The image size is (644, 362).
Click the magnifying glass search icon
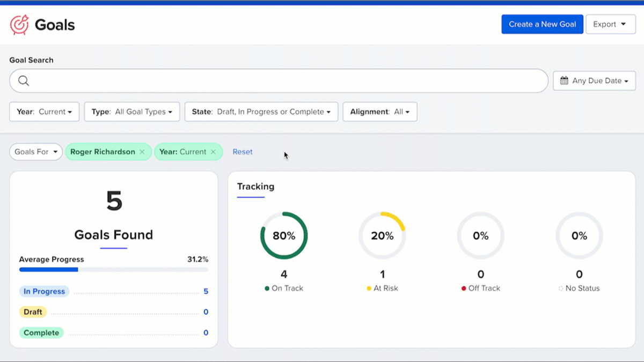pos(24,81)
